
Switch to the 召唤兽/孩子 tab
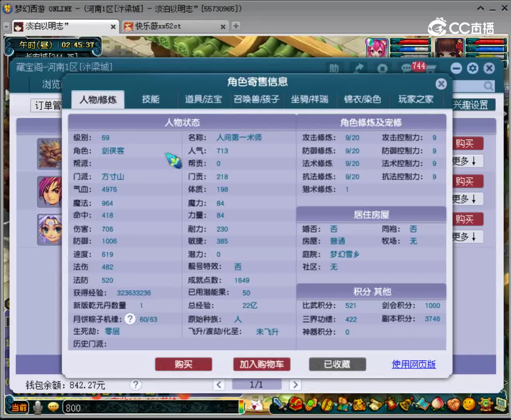(x=256, y=99)
